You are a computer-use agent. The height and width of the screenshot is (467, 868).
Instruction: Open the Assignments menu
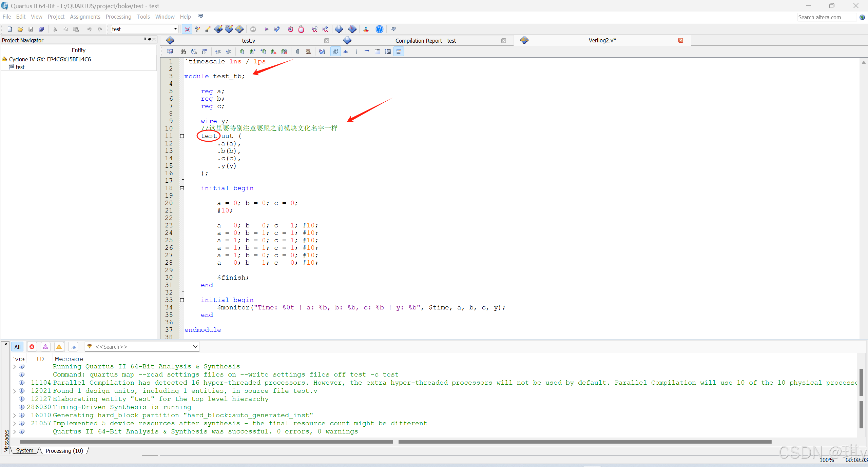[x=85, y=17]
